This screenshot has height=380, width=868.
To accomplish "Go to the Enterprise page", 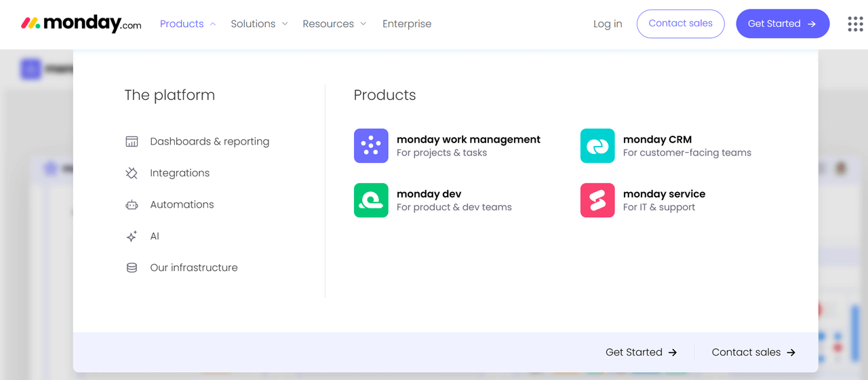I will click(407, 24).
